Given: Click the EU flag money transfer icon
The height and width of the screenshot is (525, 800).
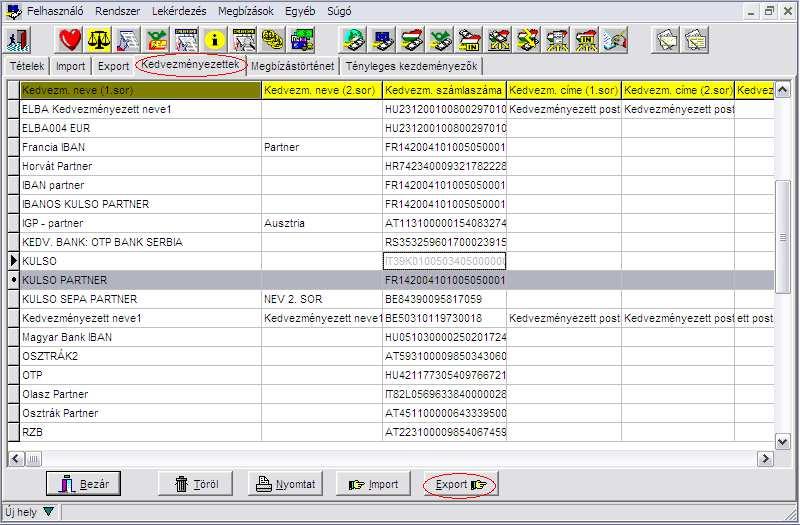Looking at the screenshot, I should coord(383,40).
